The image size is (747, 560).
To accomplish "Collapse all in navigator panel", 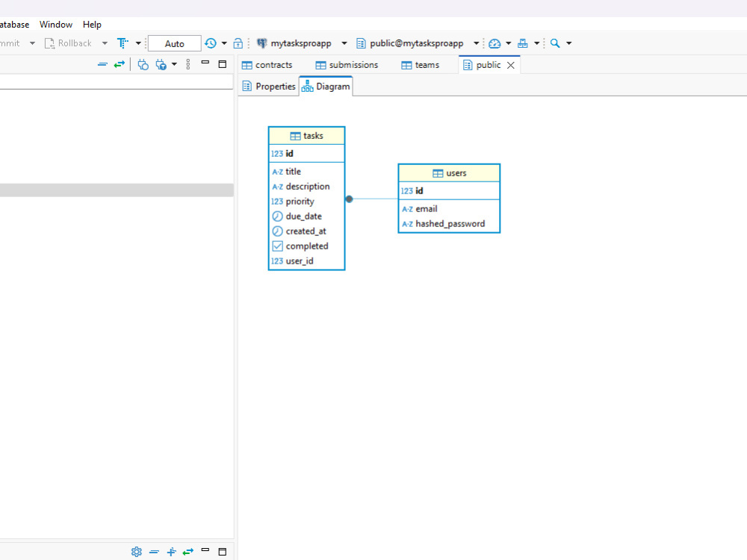I will (102, 64).
